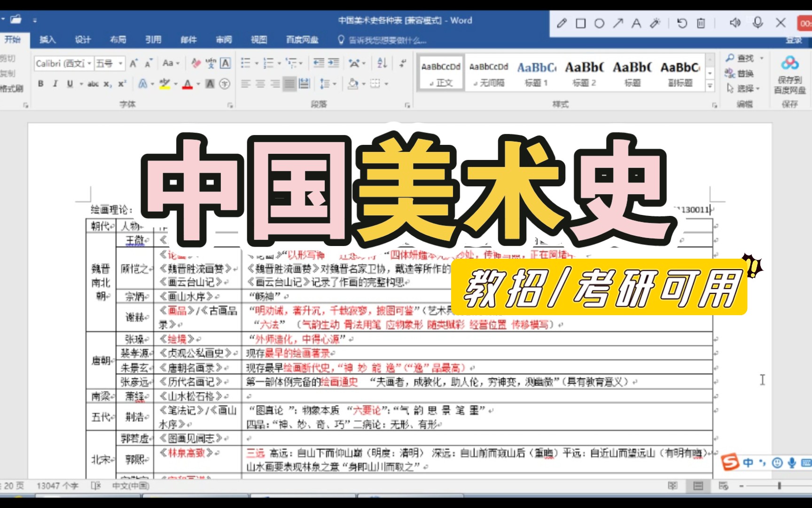Toggle bold formatting
The height and width of the screenshot is (508, 812).
pos(41,84)
